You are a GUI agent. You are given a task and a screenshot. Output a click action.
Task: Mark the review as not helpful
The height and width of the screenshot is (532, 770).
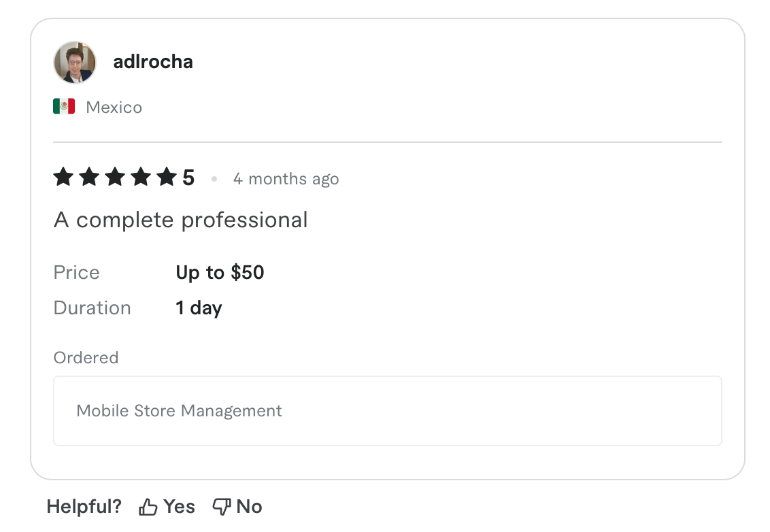(237, 506)
